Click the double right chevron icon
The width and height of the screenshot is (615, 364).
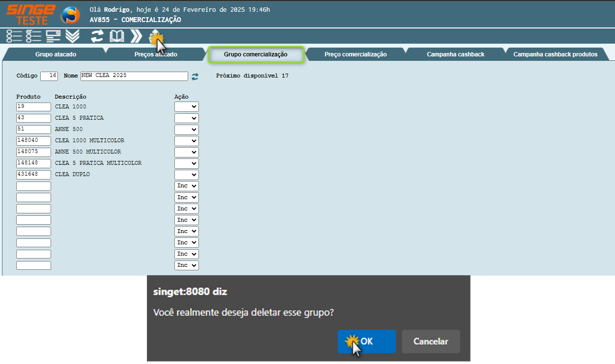point(136,36)
